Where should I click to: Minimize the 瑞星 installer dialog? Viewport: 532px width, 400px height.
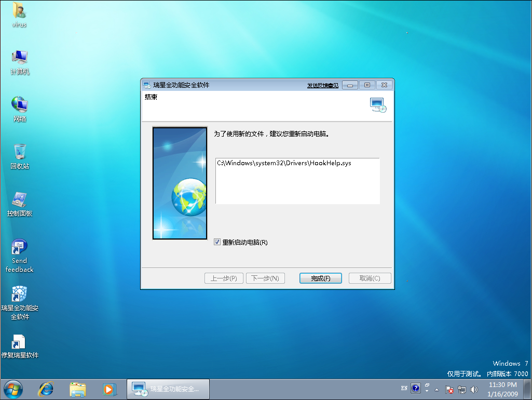coord(350,85)
